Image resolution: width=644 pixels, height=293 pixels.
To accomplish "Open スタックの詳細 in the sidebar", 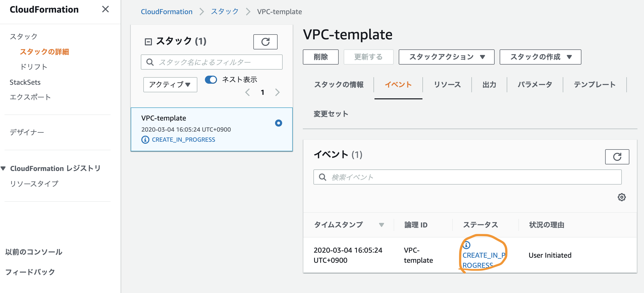I will click(x=44, y=52).
